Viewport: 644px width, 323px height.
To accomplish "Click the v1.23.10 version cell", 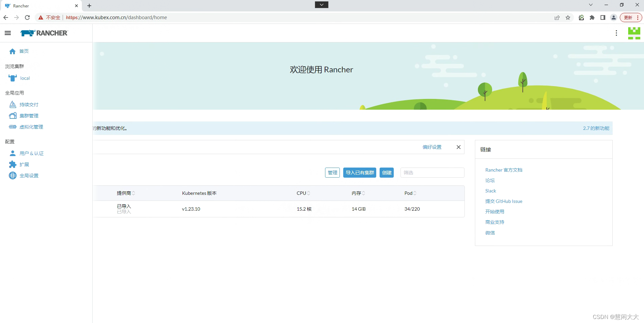I will pyautogui.click(x=191, y=209).
